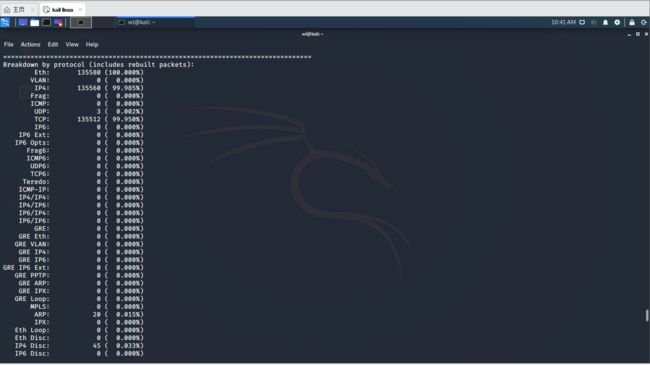Open the Kali applications menu icon
The image size is (650, 365).
(5, 22)
